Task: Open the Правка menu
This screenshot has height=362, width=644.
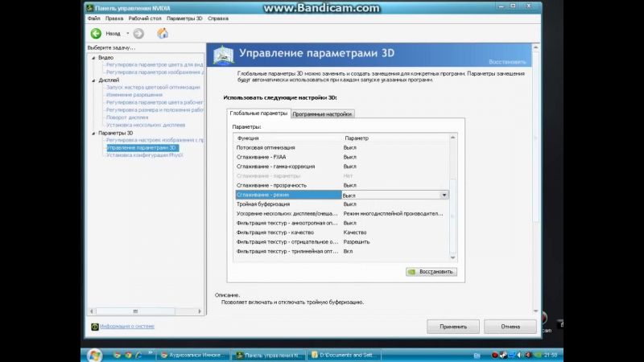Action: pyautogui.click(x=114, y=19)
